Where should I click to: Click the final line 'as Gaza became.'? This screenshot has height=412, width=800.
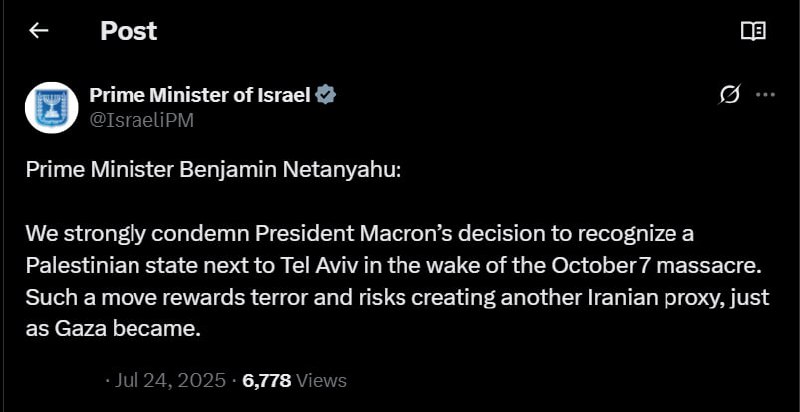pos(113,329)
